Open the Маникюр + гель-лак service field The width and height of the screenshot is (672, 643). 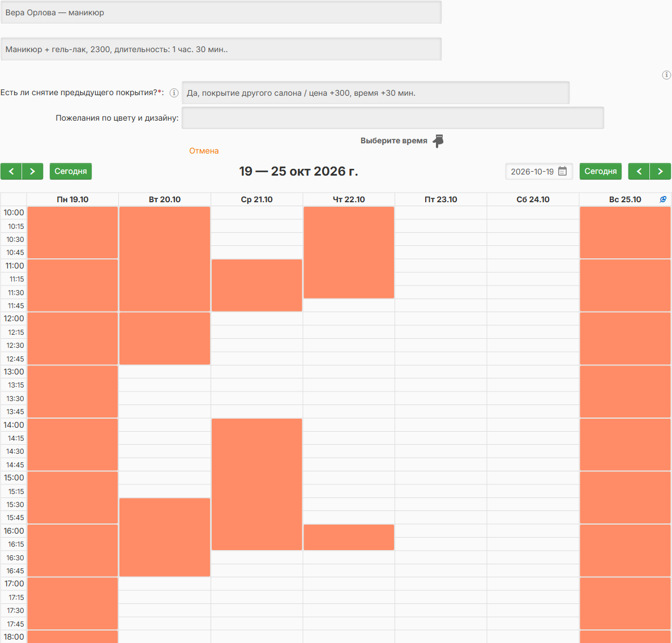pos(221,49)
